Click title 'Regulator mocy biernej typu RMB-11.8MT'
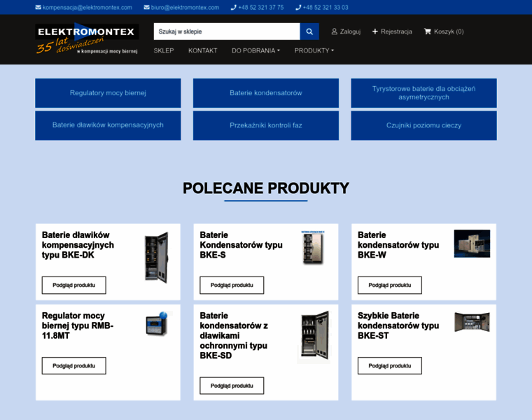This screenshot has width=532, height=420. click(78, 325)
